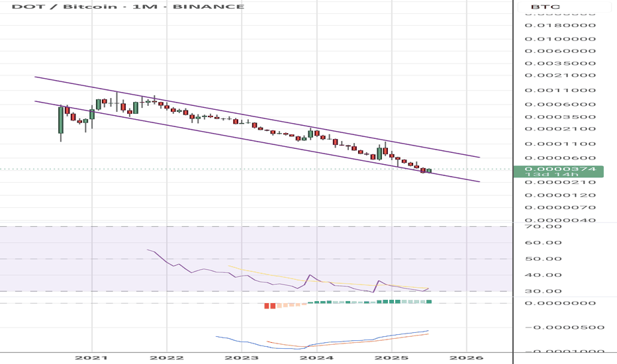617x364 pixels.
Task: Click the 2024 label on the time axis
Action: coord(316,357)
